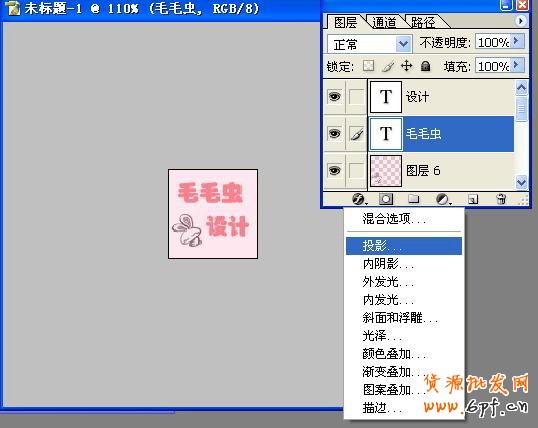Image resolution: width=538 pixels, height=428 pixels.
Task: Click the create new layer icon
Action: tap(473, 199)
